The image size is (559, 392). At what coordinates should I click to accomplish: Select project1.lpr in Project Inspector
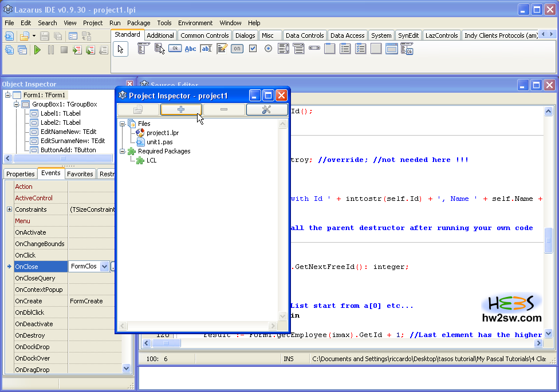pyautogui.click(x=163, y=133)
